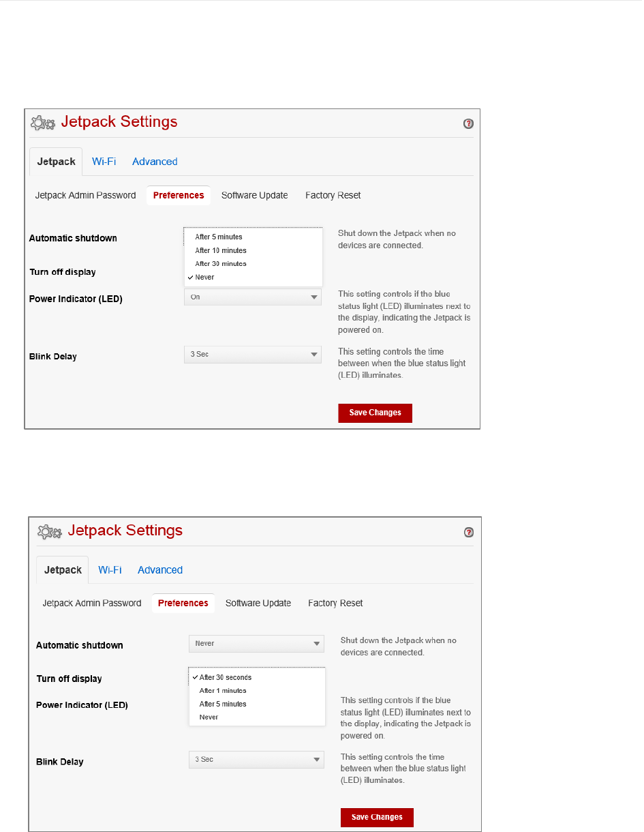
Task: Open the Wi-Fi tab in the upper panel
Action: click(x=104, y=162)
